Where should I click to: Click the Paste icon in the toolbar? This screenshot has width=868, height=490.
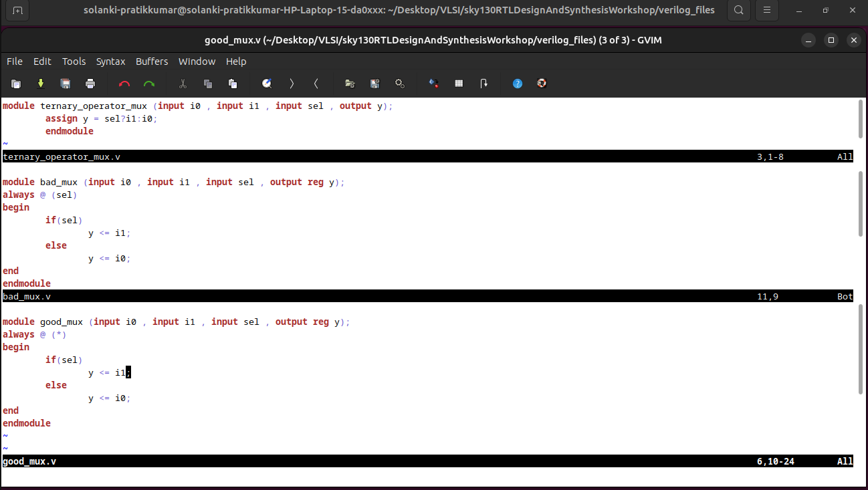point(232,83)
